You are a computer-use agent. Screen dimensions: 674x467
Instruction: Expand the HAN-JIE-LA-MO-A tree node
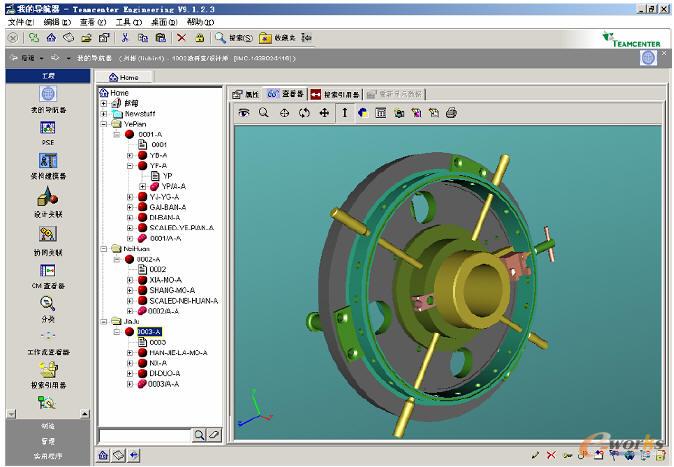[130, 353]
